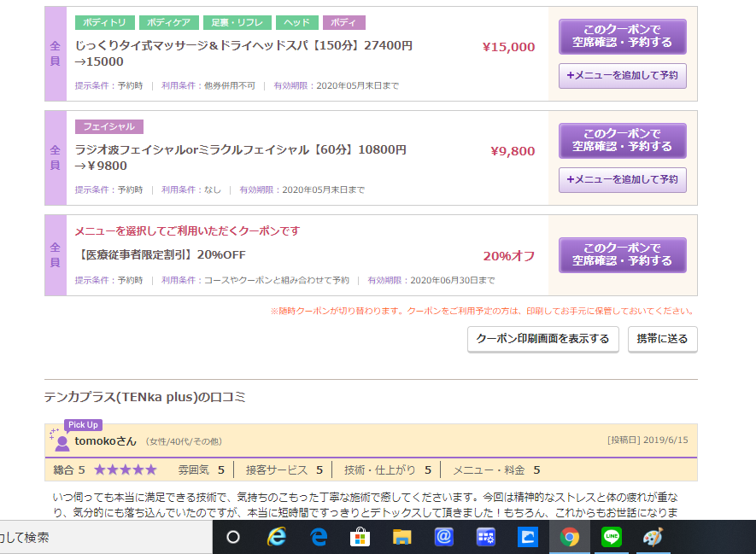Viewport: 756px width, 554px height.
Task: Open LINE app from taskbar
Action: 612,537
